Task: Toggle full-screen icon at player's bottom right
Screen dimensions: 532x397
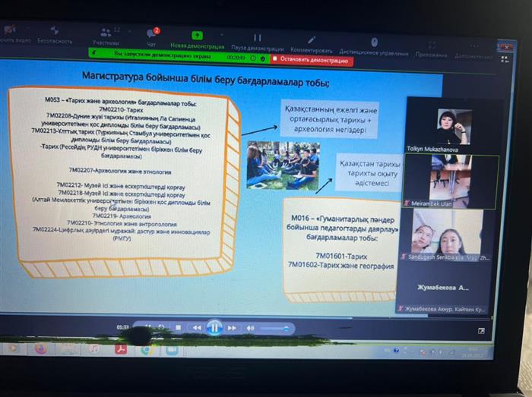Action: tap(480, 331)
